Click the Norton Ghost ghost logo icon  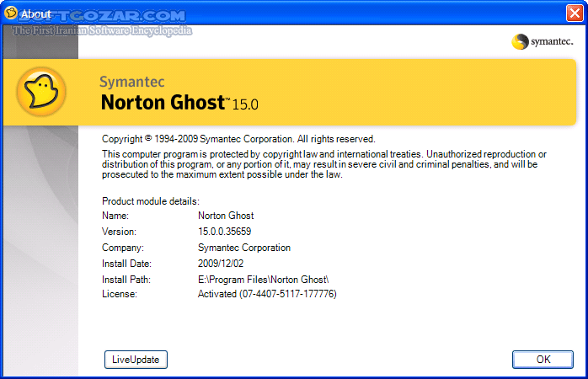[41, 92]
